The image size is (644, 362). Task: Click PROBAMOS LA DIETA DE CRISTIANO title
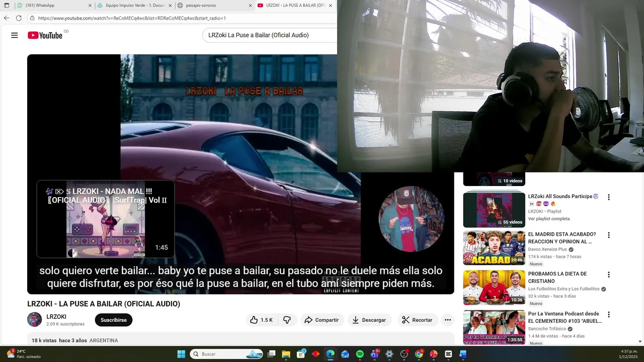tap(557, 278)
